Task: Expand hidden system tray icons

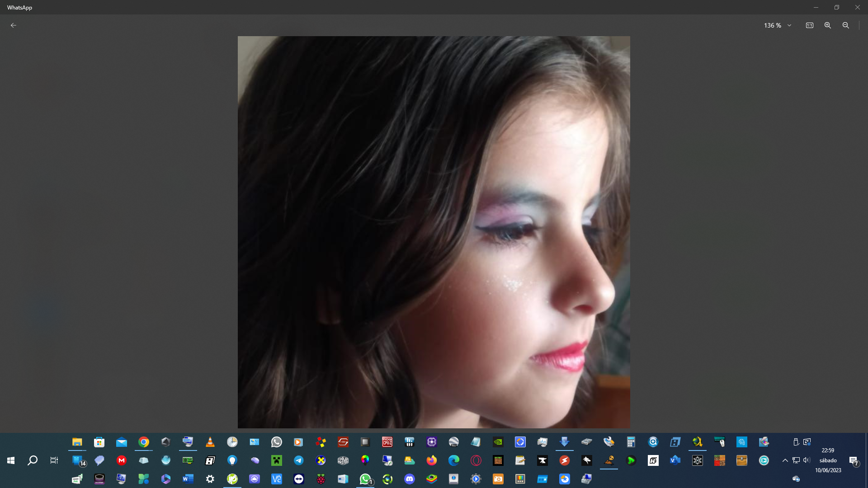Action: click(785, 460)
